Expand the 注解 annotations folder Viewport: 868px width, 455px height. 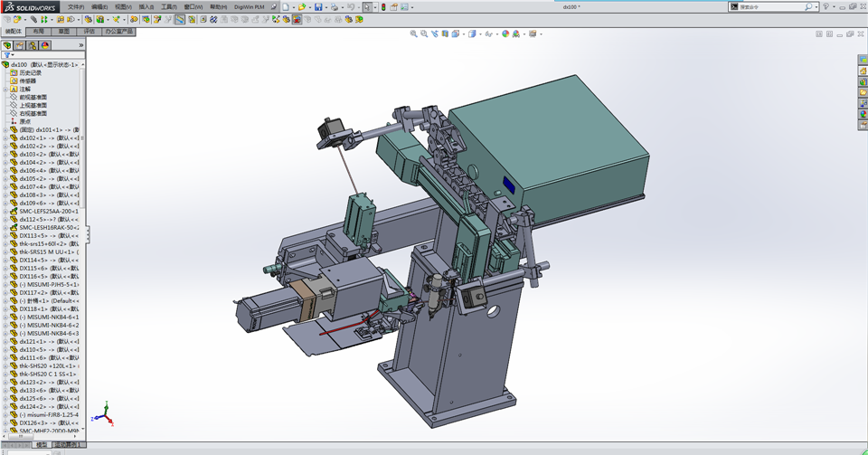[5, 90]
